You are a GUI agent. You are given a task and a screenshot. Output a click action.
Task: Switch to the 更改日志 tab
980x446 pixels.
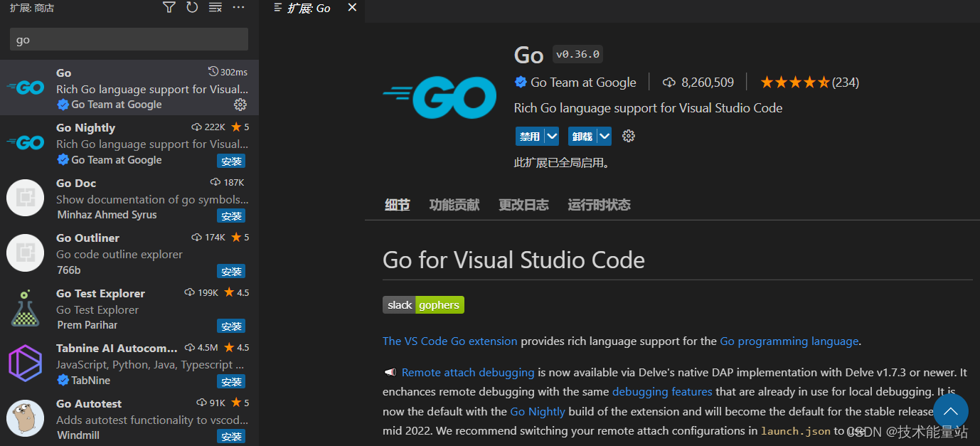pos(523,205)
